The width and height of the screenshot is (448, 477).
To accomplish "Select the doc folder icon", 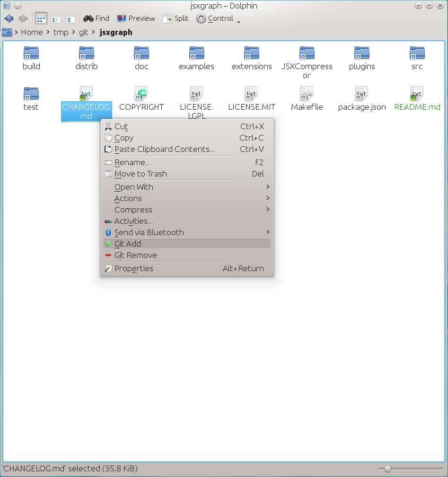I will click(x=141, y=53).
